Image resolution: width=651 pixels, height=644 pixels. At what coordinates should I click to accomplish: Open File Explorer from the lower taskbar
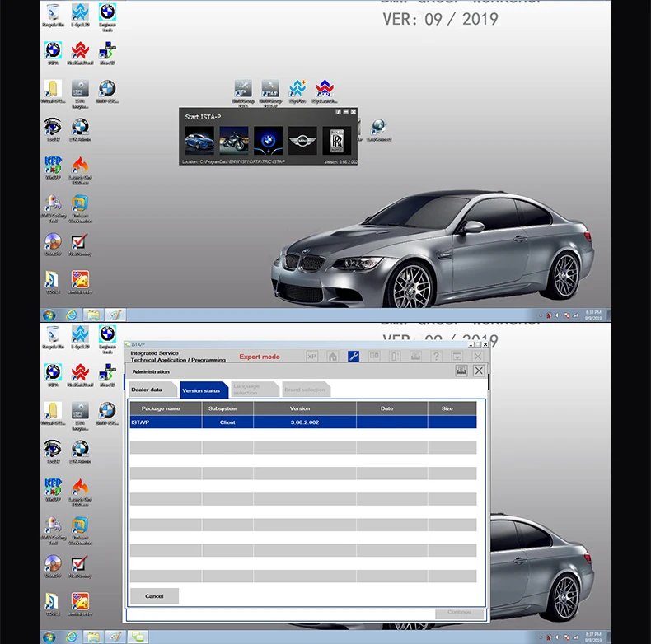click(x=93, y=637)
